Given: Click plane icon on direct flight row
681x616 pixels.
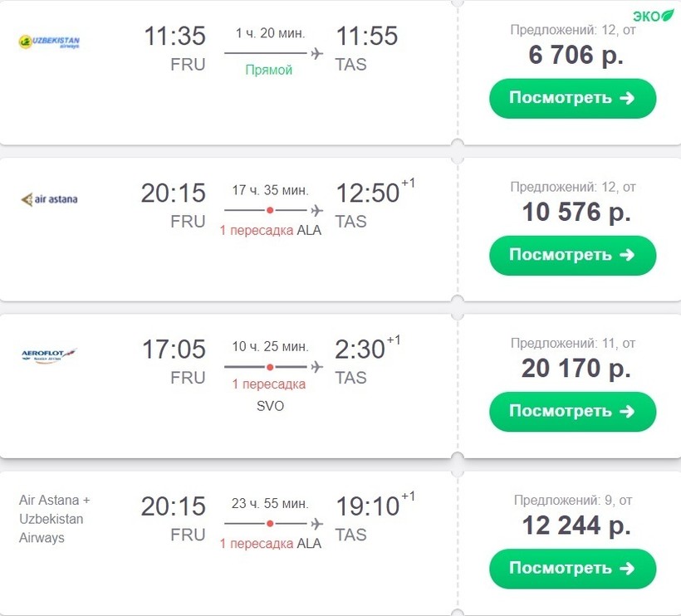Looking at the screenshot, I should click(x=316, y=54).
